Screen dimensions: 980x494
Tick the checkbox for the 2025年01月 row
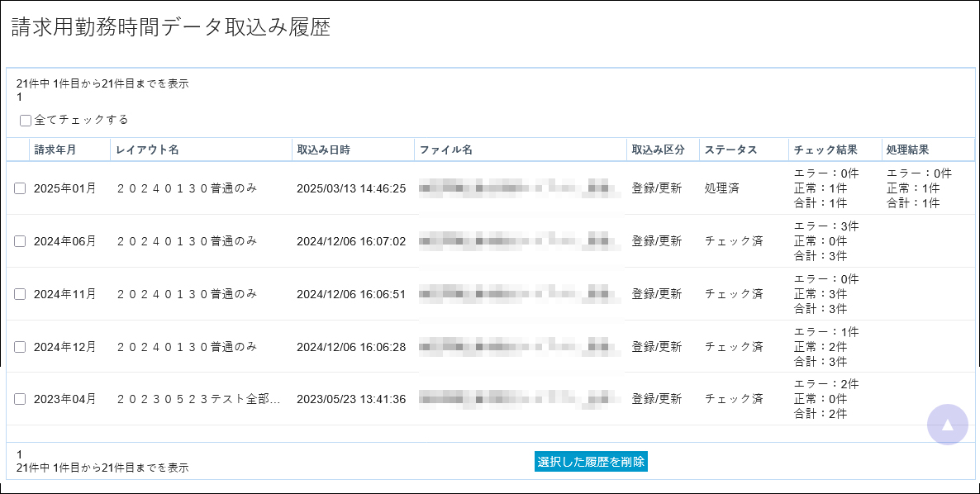pyautogui.click(x=20, y=188)
